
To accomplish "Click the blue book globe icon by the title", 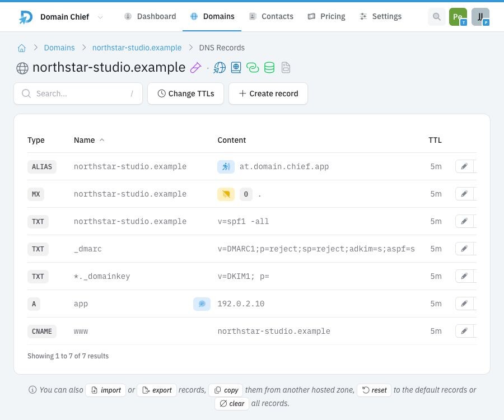I will pos(236,68).
